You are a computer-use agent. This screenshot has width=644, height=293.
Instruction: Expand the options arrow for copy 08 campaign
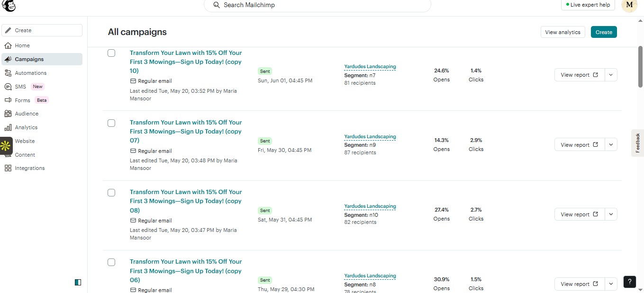tap(611, 214)
